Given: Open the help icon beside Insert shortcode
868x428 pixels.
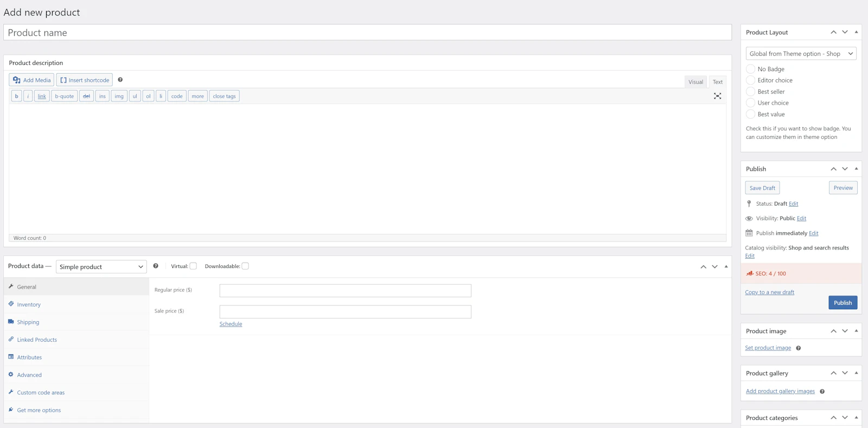Looking at the screenshot, I should point(120,80).
